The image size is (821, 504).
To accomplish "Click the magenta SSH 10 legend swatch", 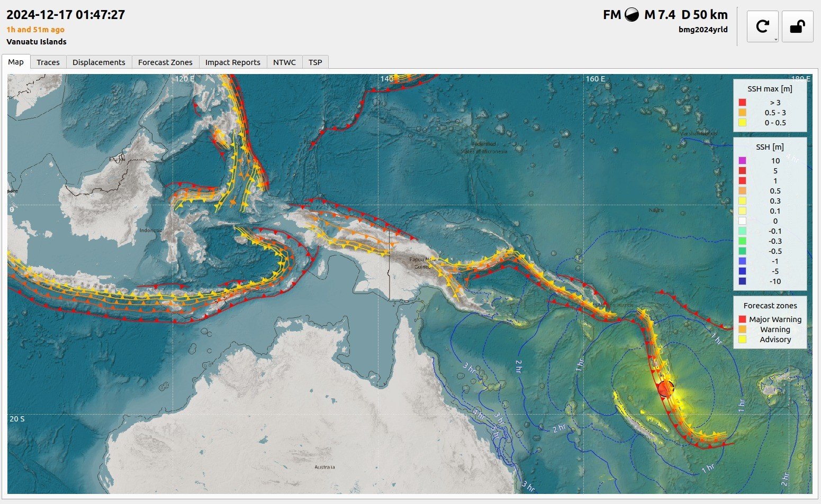I will coord(742,161).
